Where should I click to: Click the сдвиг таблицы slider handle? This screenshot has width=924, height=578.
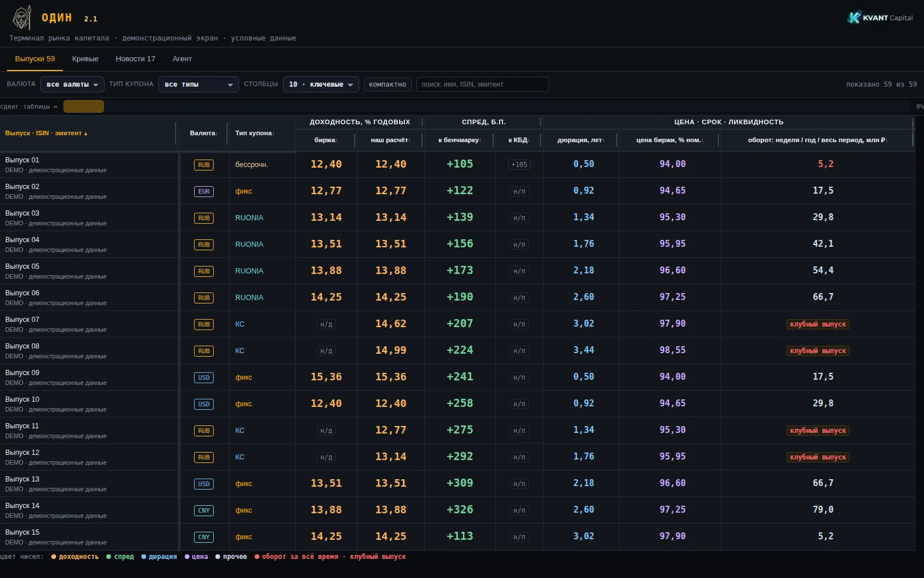(84, 106)
